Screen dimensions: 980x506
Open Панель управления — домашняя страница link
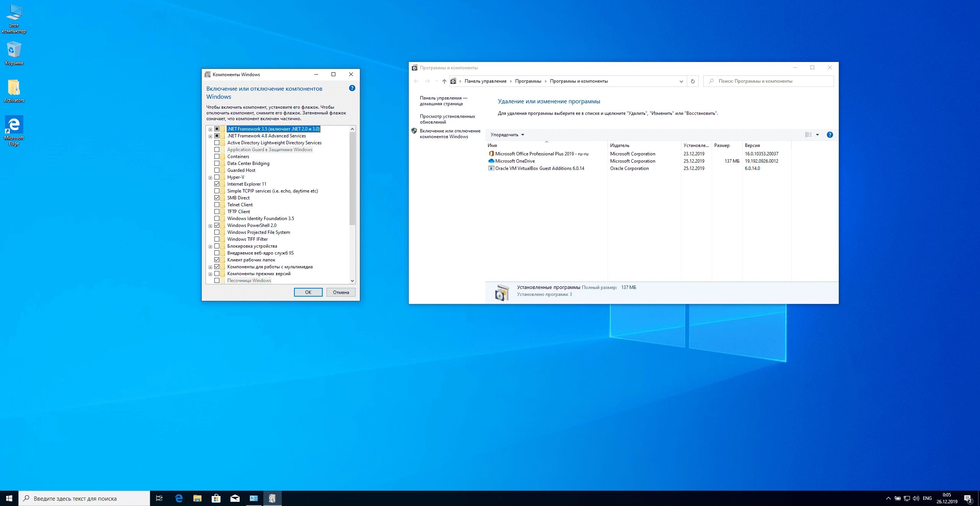[x=443, y=101]
